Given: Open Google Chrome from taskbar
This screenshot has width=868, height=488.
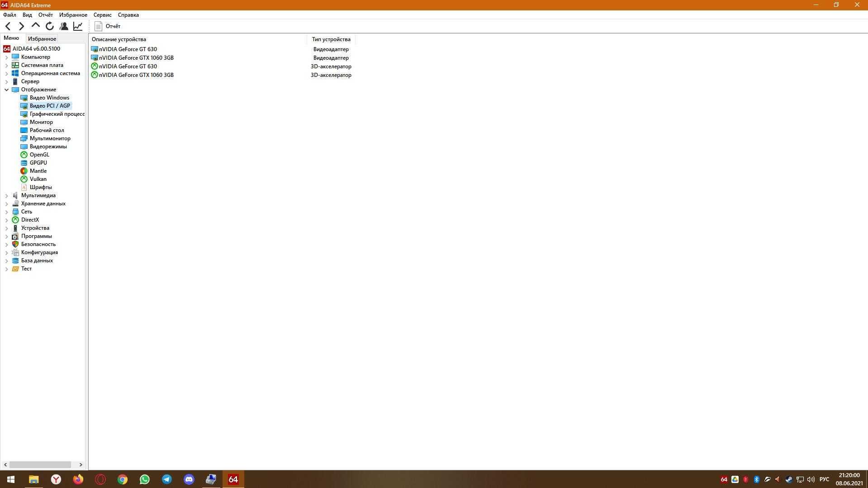Looking at the screenshot, I should (x=123, y=479).
